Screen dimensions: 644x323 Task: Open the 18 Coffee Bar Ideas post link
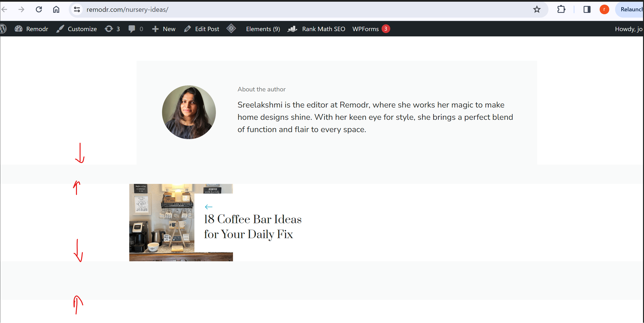click(253, 226)
